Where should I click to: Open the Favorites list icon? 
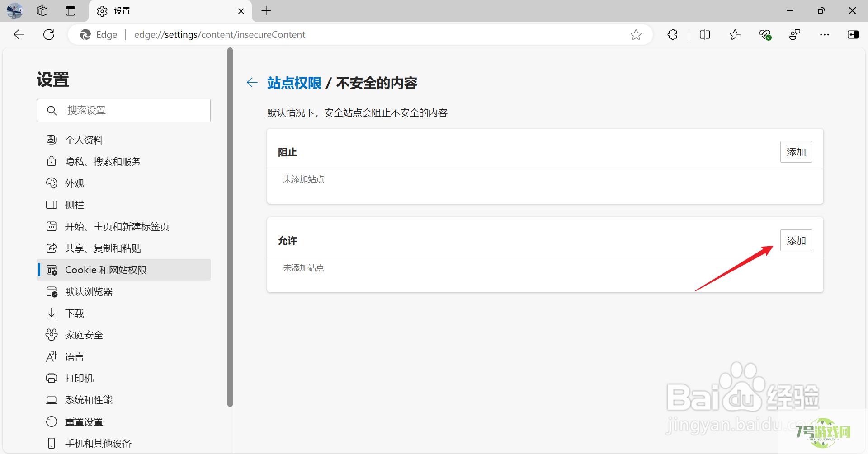(735, 35)
